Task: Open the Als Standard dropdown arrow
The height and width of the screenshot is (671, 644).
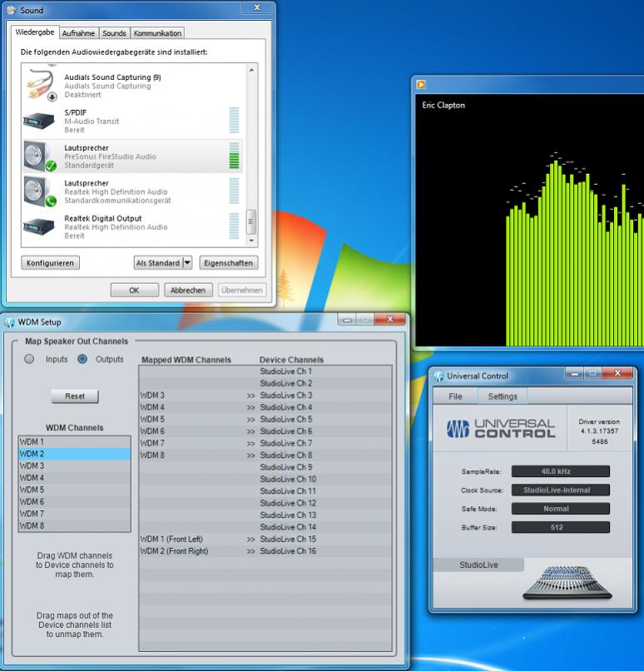Action: click(187, 262)
